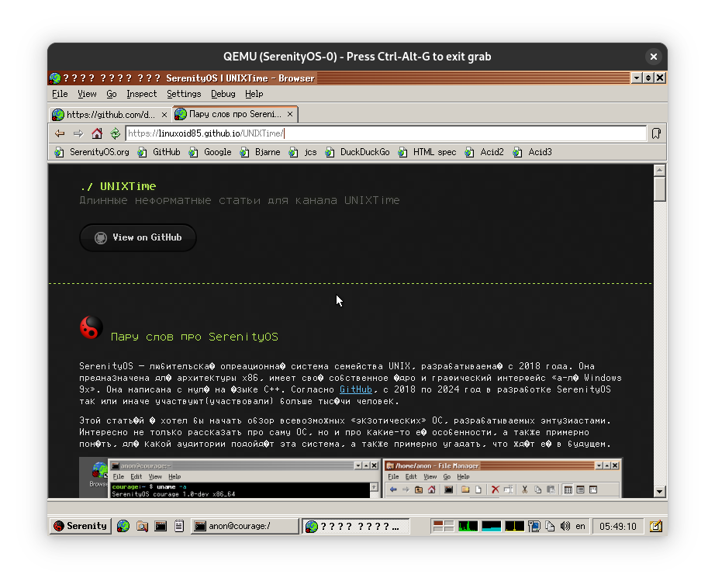Open the Go menu

(112, 94)
